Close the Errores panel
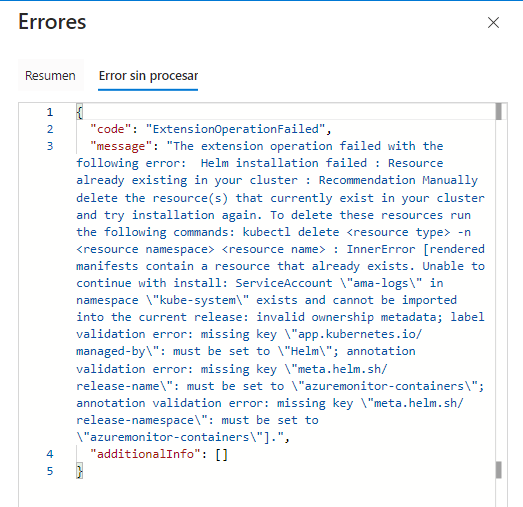Viewport: 523px width, 507px height. [x=493, y=23]
